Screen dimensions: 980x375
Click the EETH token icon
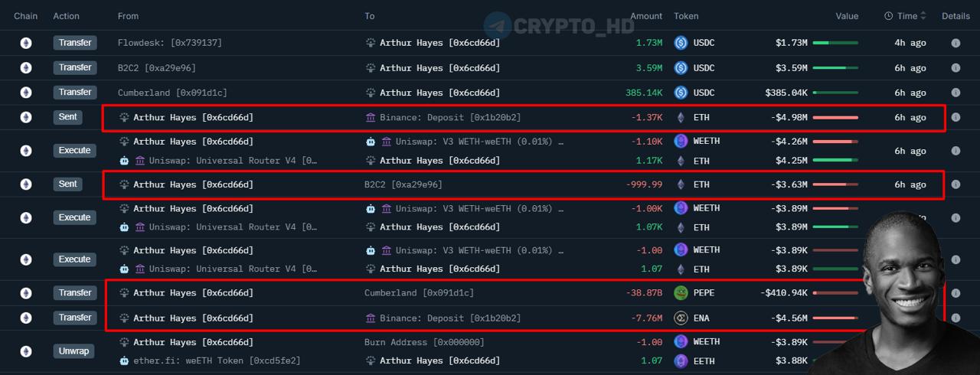681,360
